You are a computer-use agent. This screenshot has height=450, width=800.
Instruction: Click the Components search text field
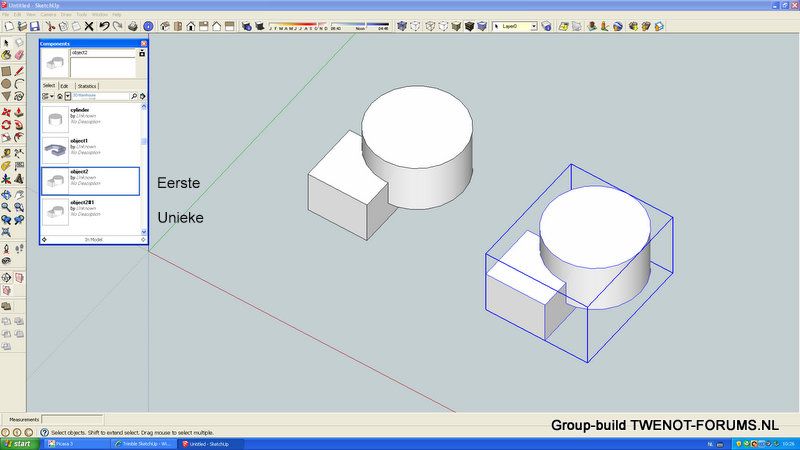(101, 96)
